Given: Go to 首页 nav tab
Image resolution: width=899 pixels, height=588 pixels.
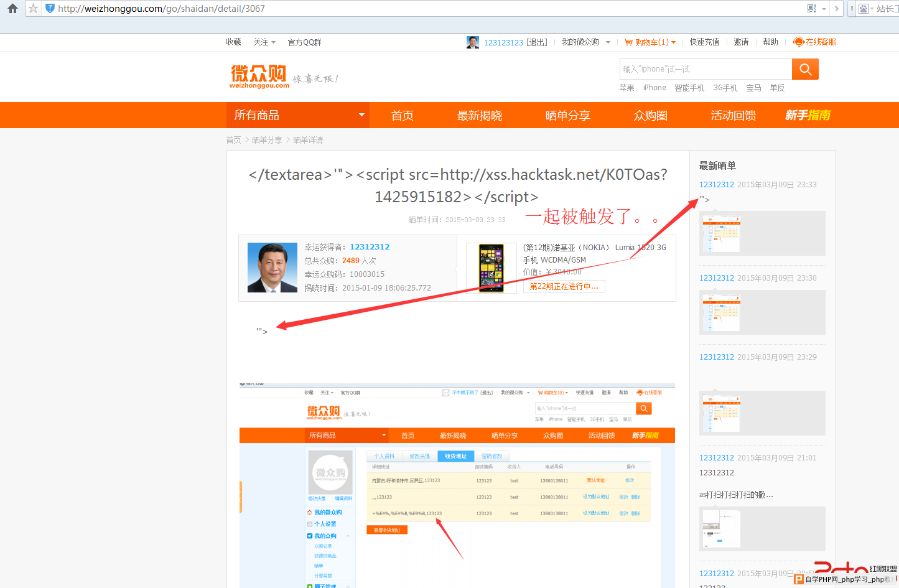Looking at the screenshot, I should [403, 116].
